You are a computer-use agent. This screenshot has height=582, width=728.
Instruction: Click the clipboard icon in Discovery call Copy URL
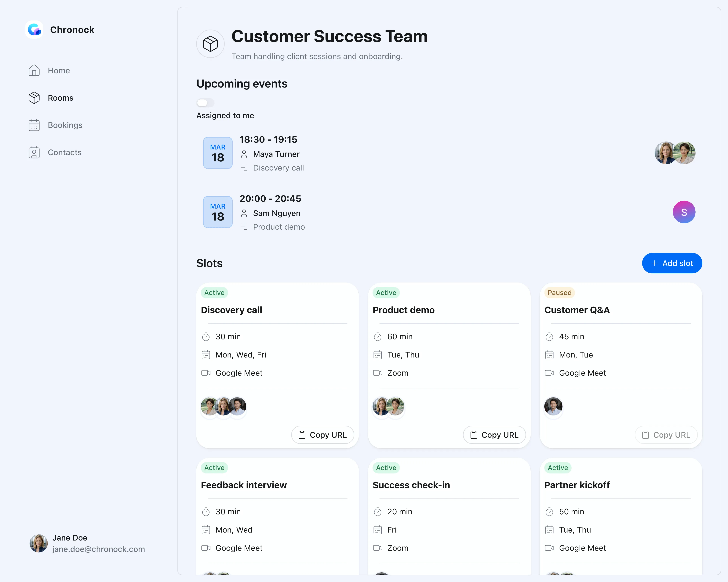pyautogui.click(x=302, y=435)
